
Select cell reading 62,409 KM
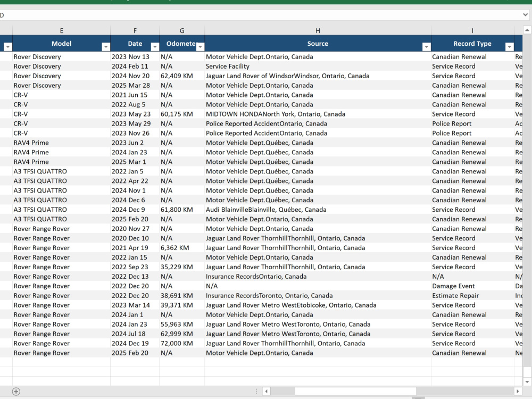point(182,76)
